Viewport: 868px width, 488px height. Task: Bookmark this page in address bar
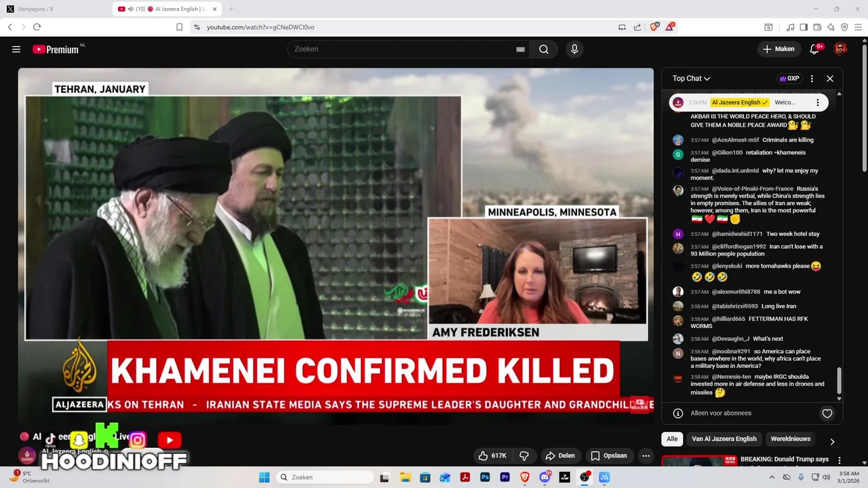(x=179, y=27)
